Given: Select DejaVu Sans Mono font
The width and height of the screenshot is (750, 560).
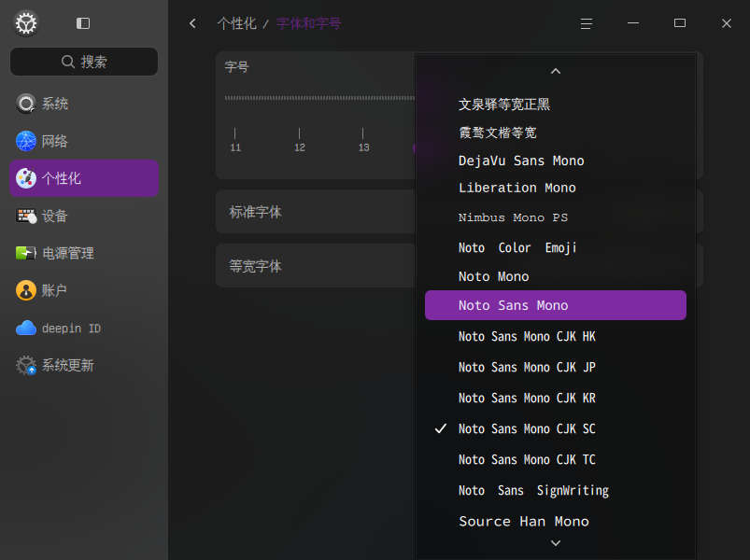Looking at the screenshot, I should [556, 161].
